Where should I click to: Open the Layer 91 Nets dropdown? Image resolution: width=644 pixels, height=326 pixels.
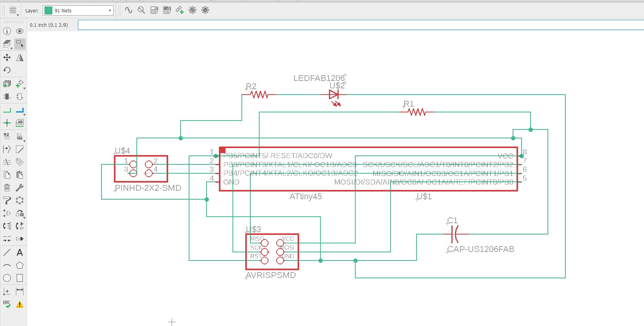79,10
